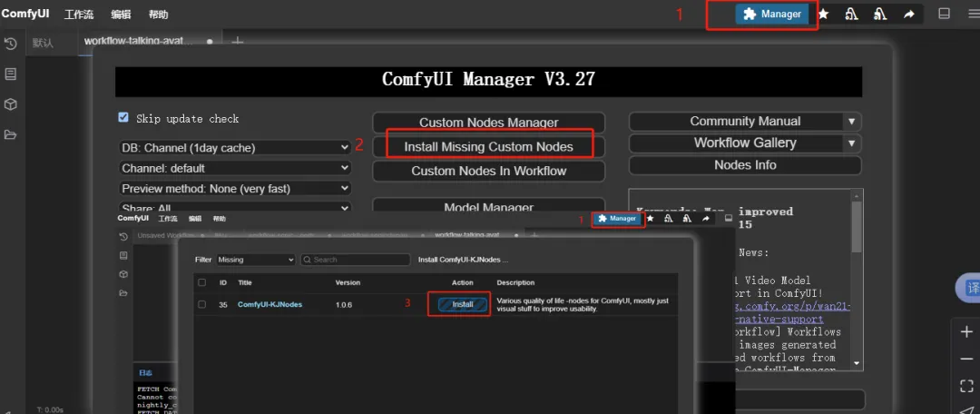Click the 1.0.6 version cell

click(x=344, y=304)
